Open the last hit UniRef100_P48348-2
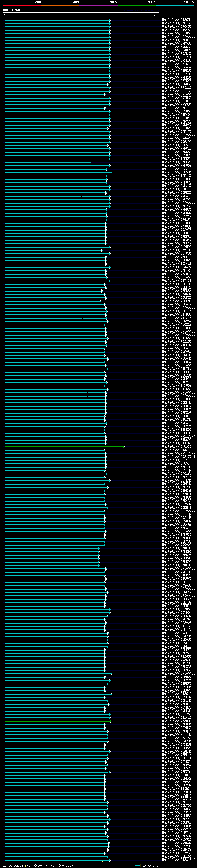 pyautogui.click(x=179, y=860)
